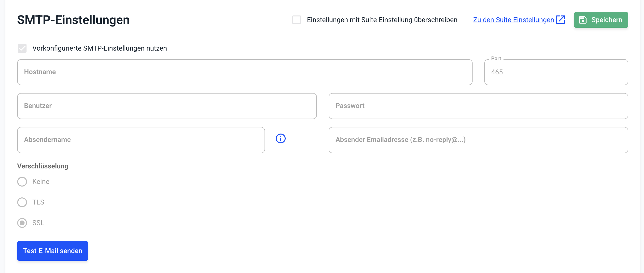Click Test-E-Mail senden button

coord(53,251)
